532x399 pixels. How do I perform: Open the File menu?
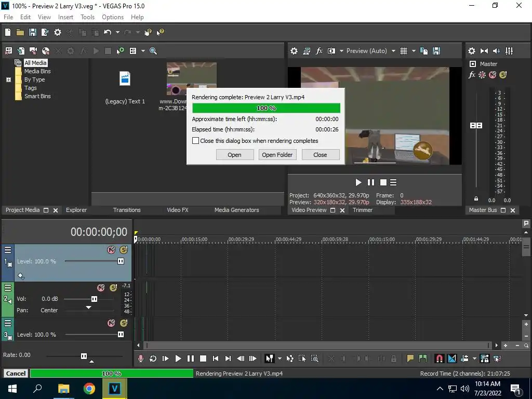[8, 17]
